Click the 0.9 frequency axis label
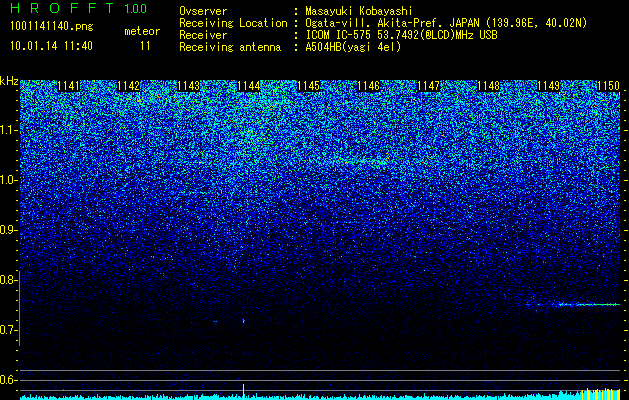629x400 pixels. pos(8,230)
